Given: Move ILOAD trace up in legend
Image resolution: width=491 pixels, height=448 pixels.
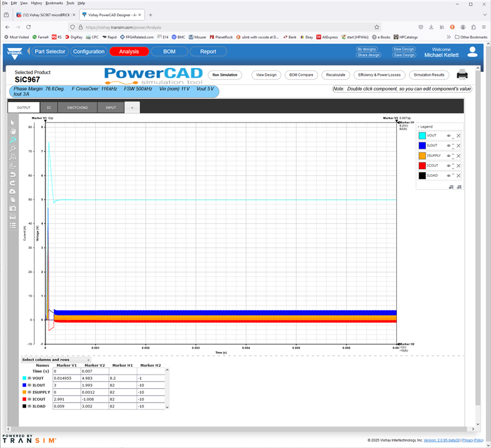Looking at the screenshot, I should pyautogui.click(x=453, y=174).
